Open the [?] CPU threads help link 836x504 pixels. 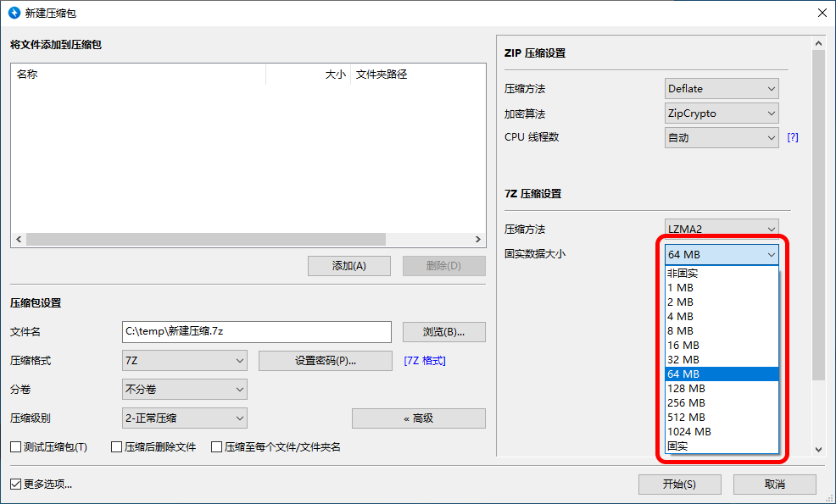coord(793,137)
